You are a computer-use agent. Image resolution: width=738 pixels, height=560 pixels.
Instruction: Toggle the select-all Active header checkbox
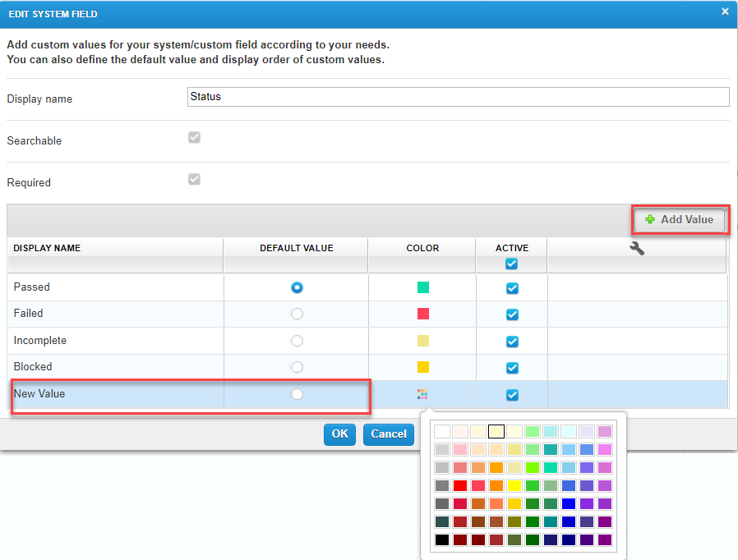coord(512,264)
